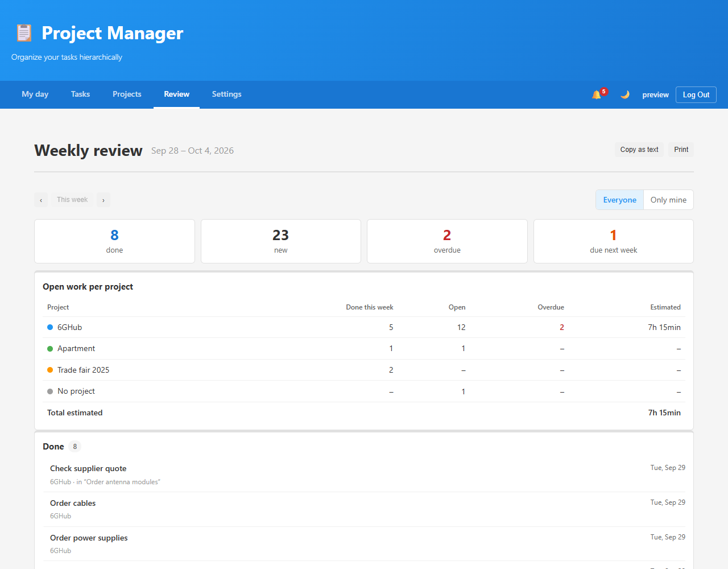
Task: Click the orange Trade fair 2025 dot
Action: [50, 370]
